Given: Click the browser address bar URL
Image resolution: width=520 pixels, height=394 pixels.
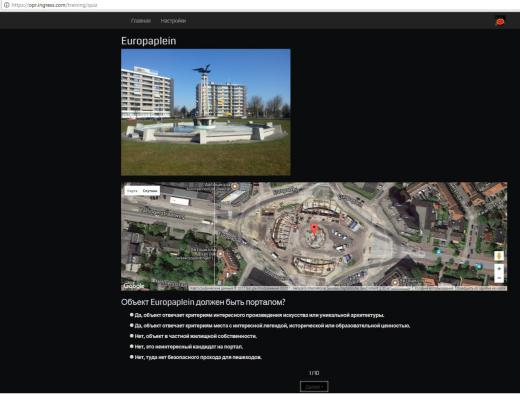Looking at the screenshot, I should pyautogui.click(x=54, y=5).
